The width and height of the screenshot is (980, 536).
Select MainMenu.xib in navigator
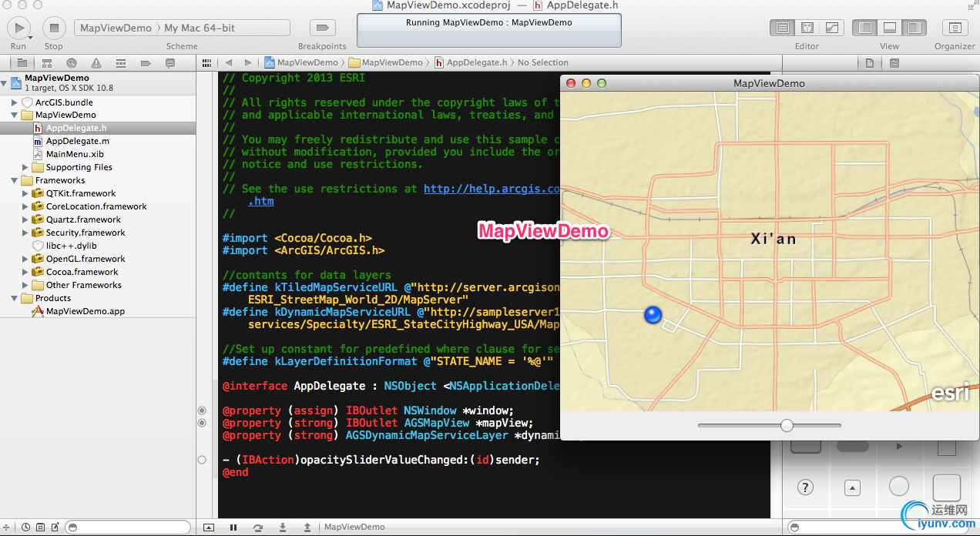pos(75,154)
